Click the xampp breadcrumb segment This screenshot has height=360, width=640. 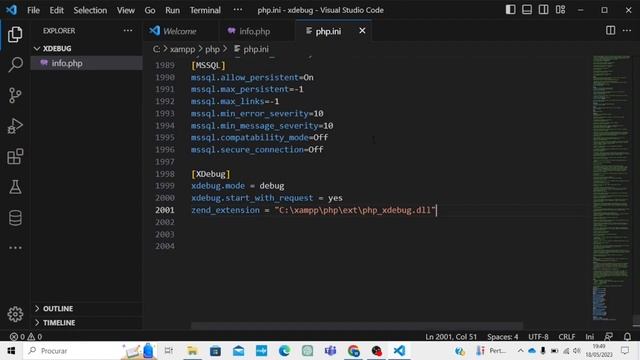[182, 49]
